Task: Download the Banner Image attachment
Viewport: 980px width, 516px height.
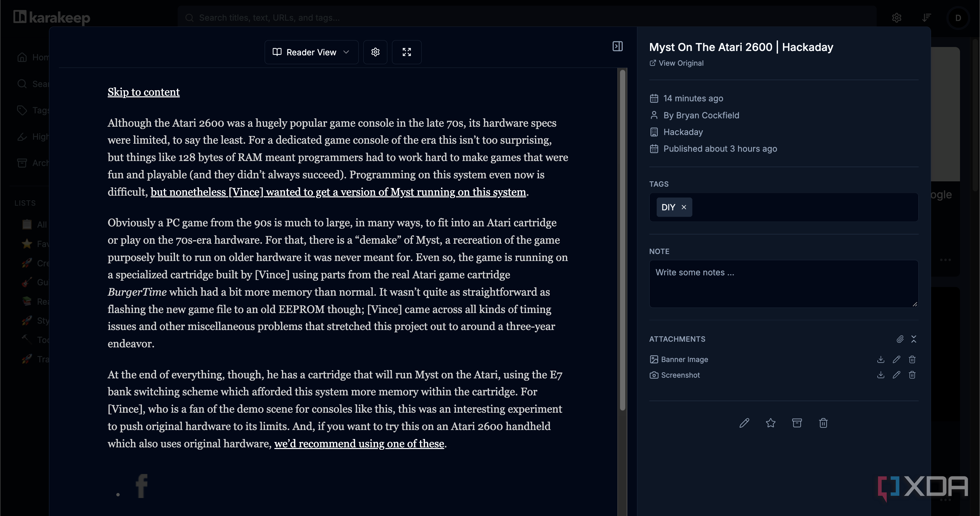Action: (x=881, y=359)
